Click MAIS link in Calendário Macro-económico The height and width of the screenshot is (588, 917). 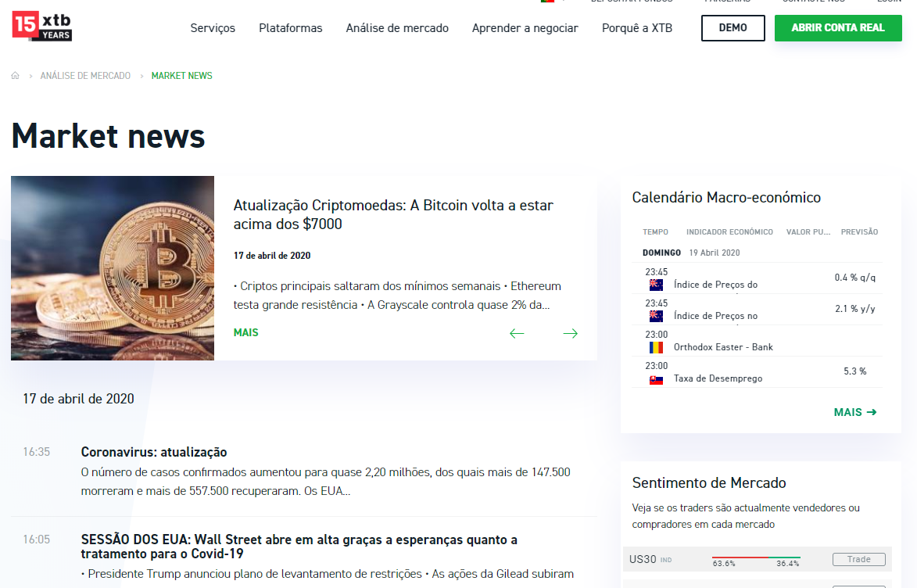pyautogui.click(x=855, y=412)
